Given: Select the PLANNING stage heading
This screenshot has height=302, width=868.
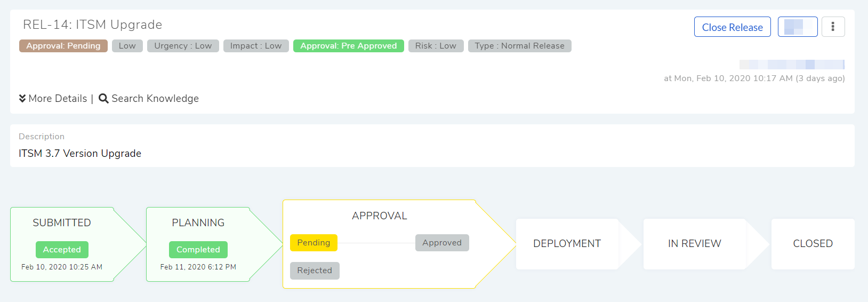Looking at the screenshot, I should 198,223.
